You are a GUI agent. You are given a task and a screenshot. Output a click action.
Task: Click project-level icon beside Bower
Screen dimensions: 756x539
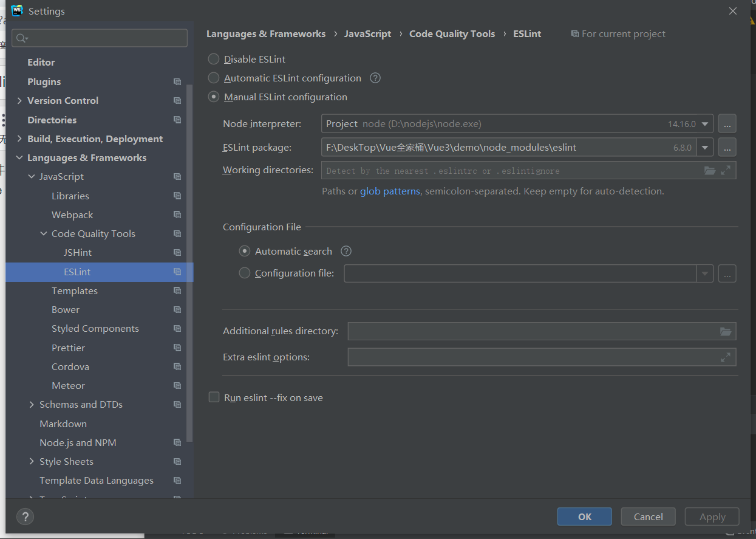(x=177, y=309)
